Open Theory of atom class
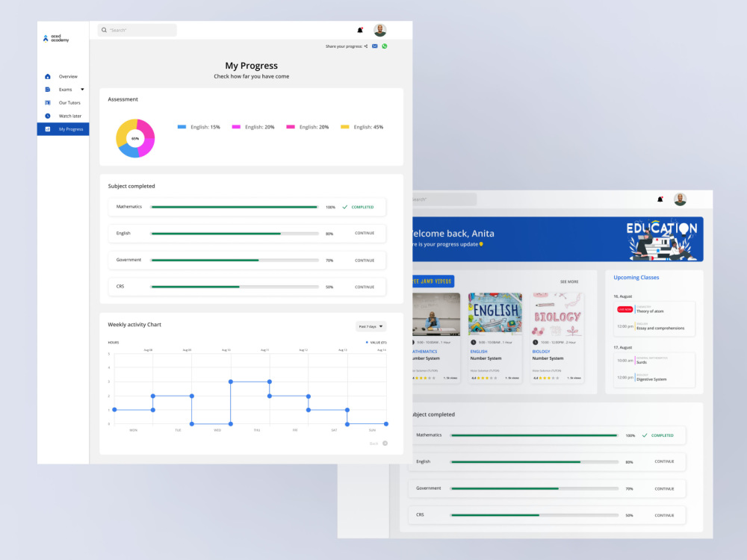The height and width of the screenshot is (560, 747). (x=650, y=311)
